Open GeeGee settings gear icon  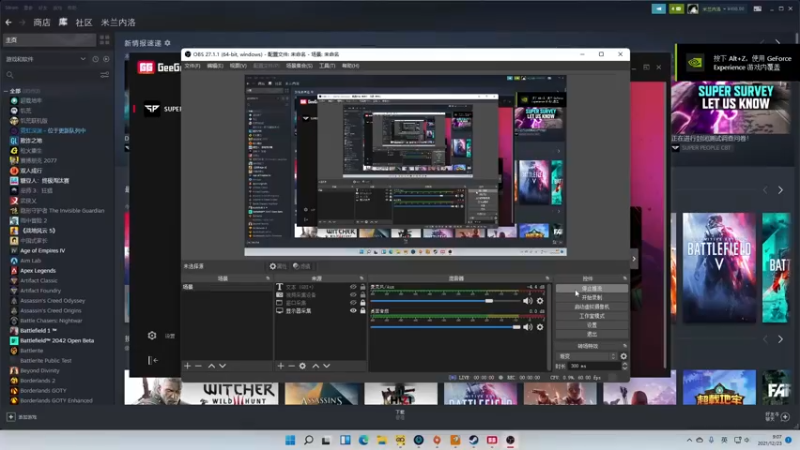tap(152, 336)
